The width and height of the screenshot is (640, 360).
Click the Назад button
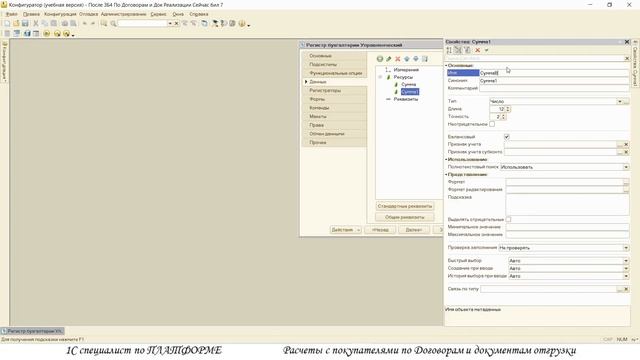(380, 230)
